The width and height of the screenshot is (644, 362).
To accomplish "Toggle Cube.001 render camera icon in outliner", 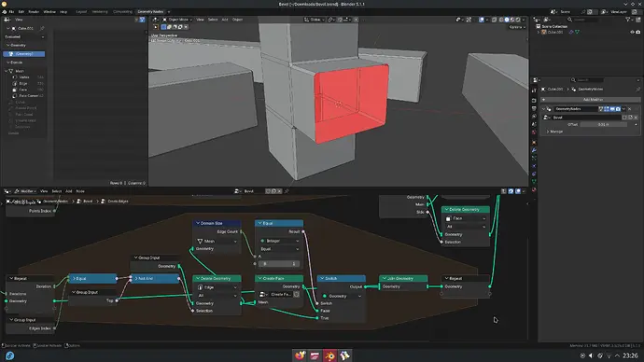I will [x=637, y=32].
